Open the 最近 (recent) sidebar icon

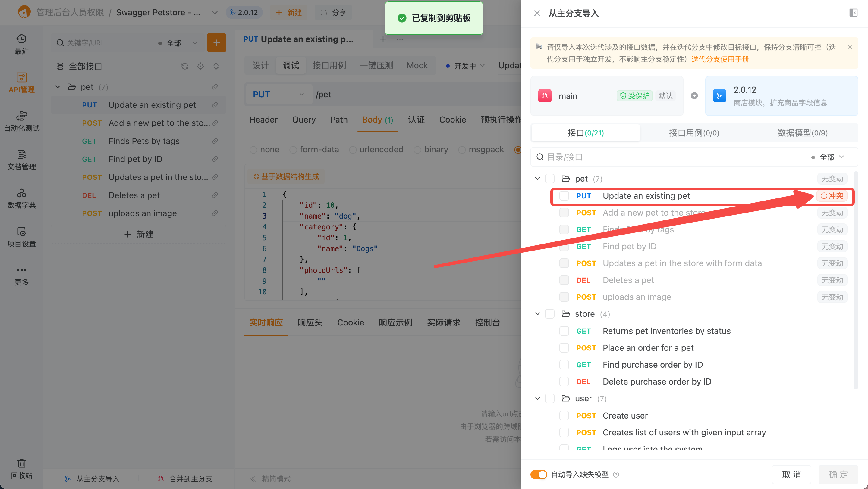tap(22, 44)
